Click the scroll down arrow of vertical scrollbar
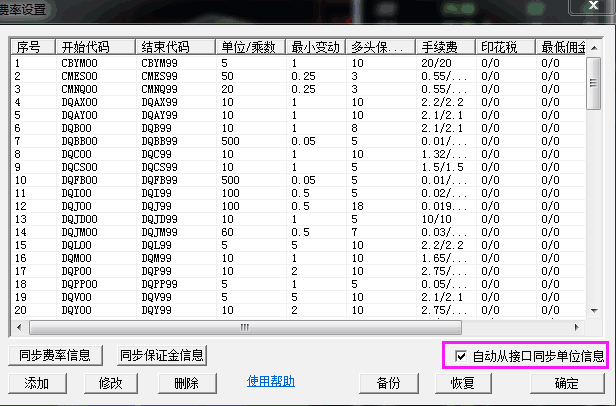This screenshot has height=406, width=616. point(594,310)
